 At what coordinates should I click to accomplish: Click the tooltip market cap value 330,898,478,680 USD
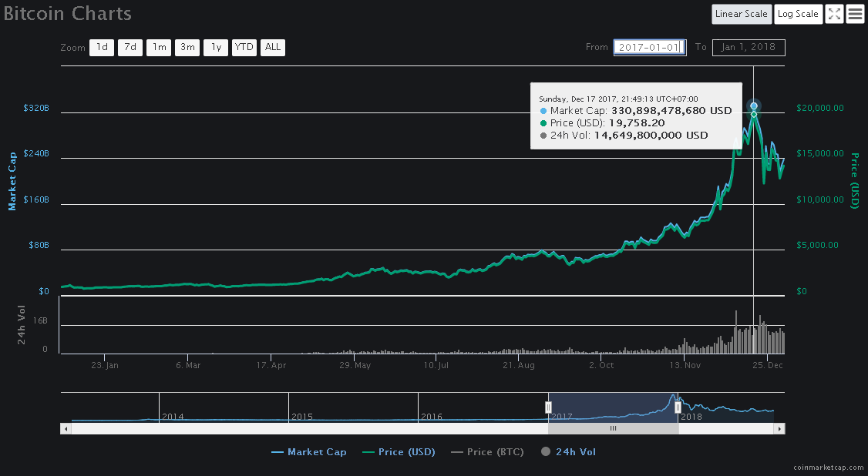(671, 111)
